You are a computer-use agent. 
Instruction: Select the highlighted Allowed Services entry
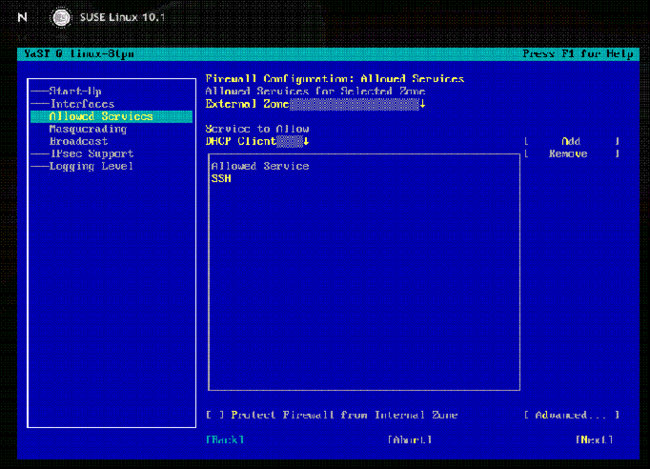click(x=111, y=117)
